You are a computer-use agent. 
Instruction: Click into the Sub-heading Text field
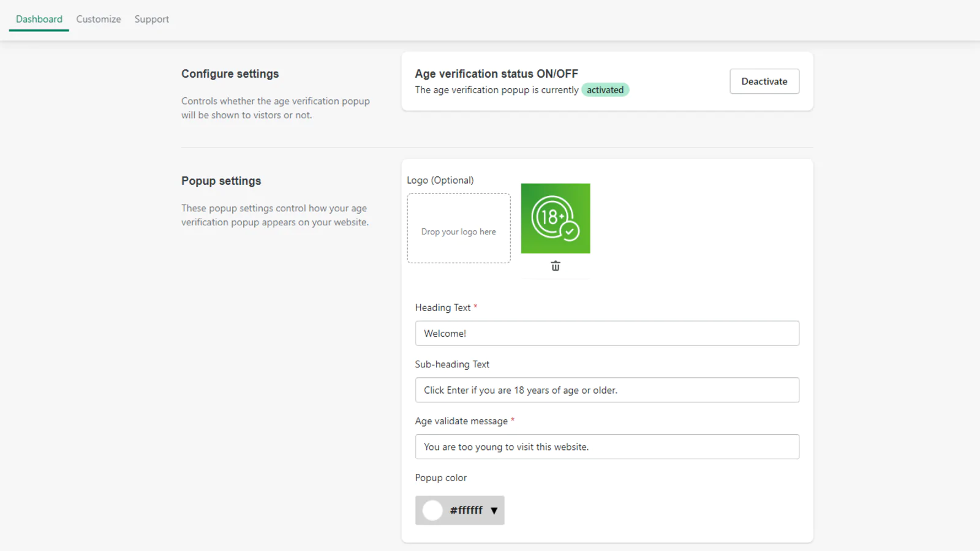tap(606, 390)
